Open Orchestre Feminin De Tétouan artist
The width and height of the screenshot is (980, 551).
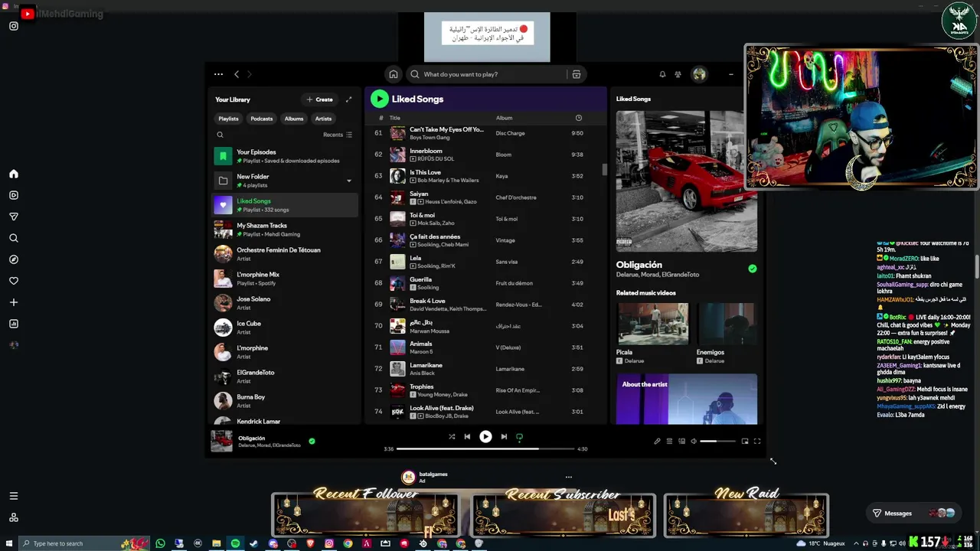coord(285,254)
